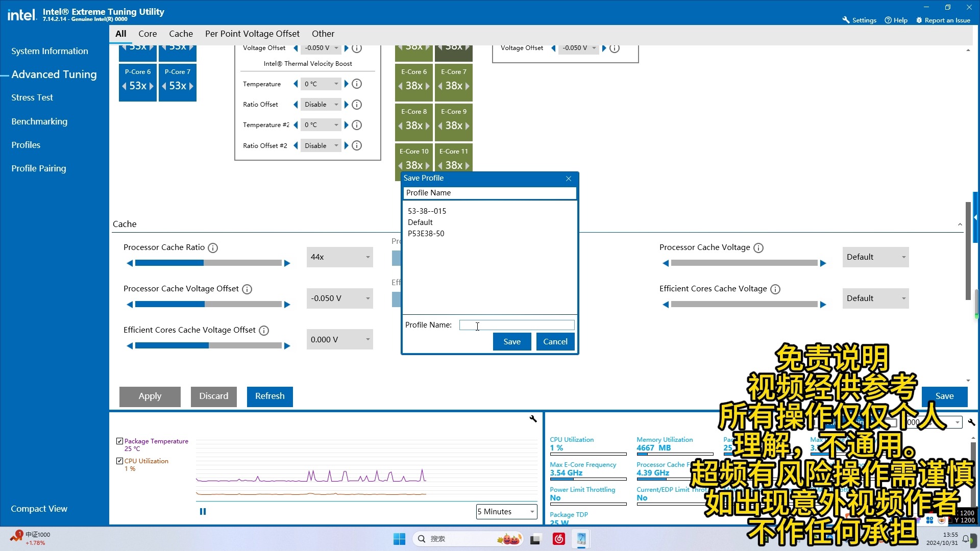
Task: Switch to the Core tab
Action: coord(148,34)
